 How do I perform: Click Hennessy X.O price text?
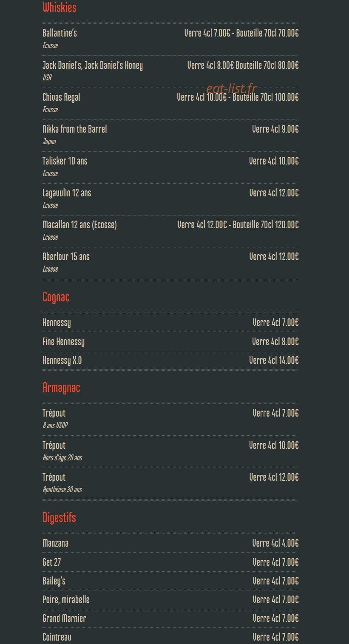(274, 360)
